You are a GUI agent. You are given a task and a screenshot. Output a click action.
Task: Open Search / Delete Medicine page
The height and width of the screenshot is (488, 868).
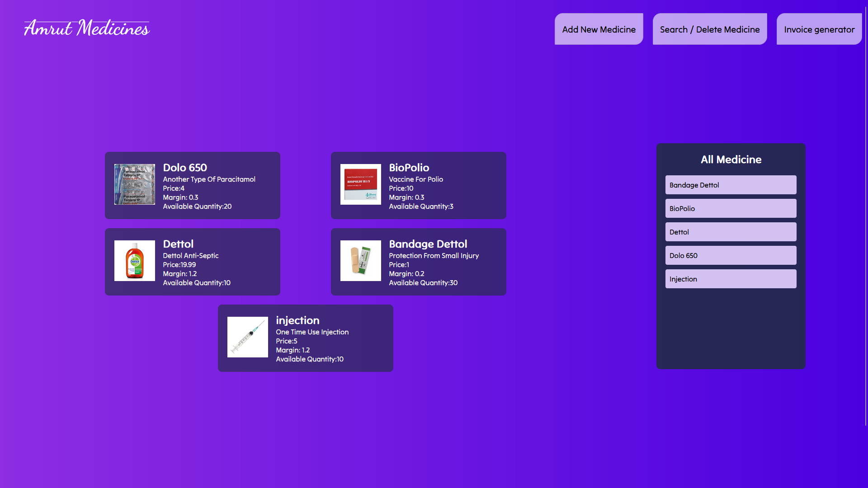coord(709,29)
